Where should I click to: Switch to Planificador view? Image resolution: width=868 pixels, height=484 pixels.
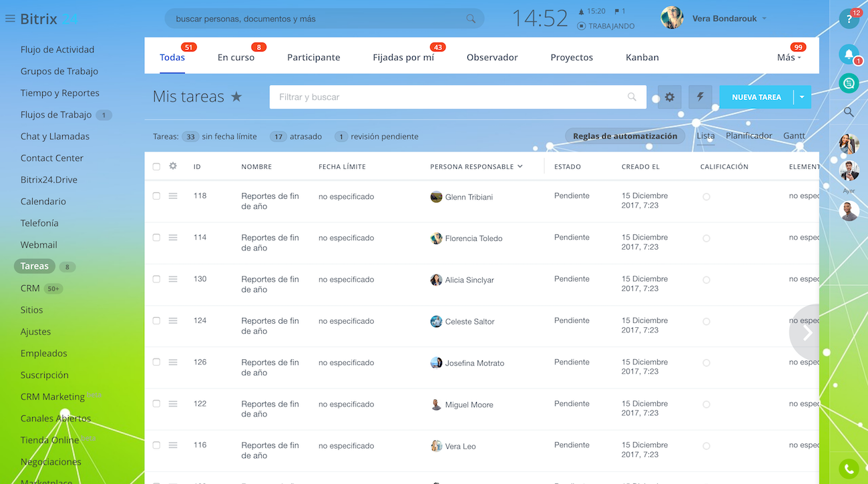coord(749,136)
